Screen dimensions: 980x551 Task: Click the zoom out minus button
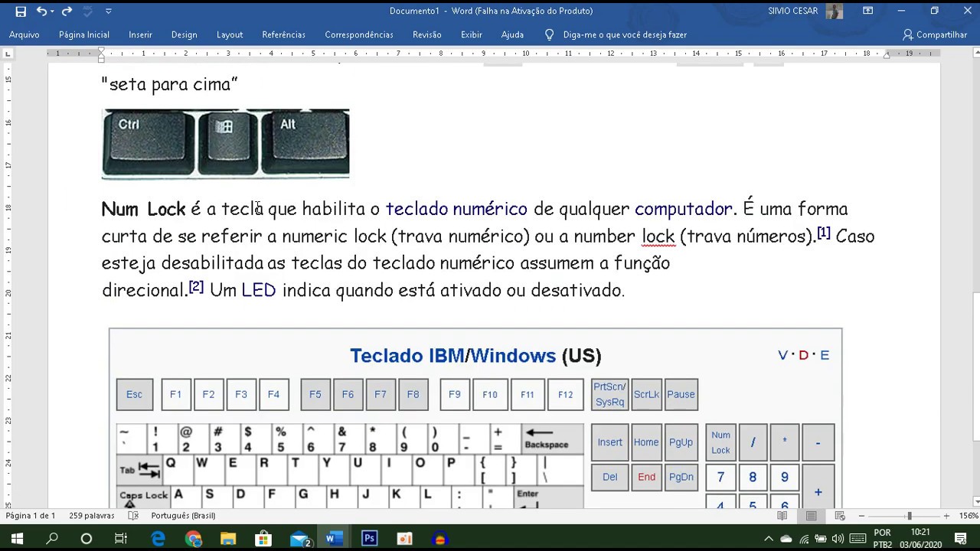click(x=861, y=516)
